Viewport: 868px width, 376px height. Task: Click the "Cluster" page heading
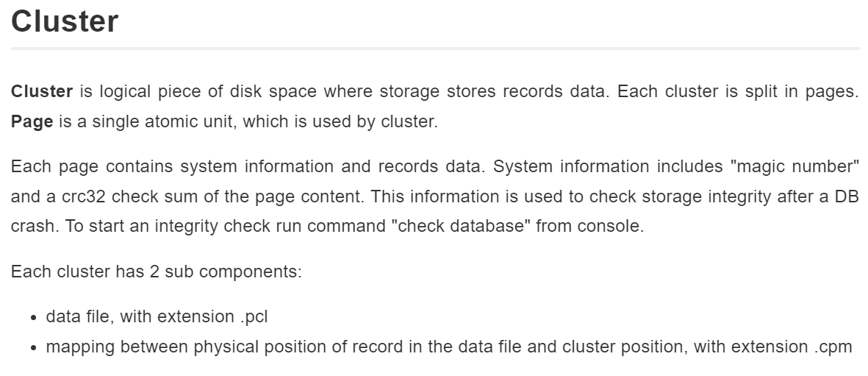[65, 21]
